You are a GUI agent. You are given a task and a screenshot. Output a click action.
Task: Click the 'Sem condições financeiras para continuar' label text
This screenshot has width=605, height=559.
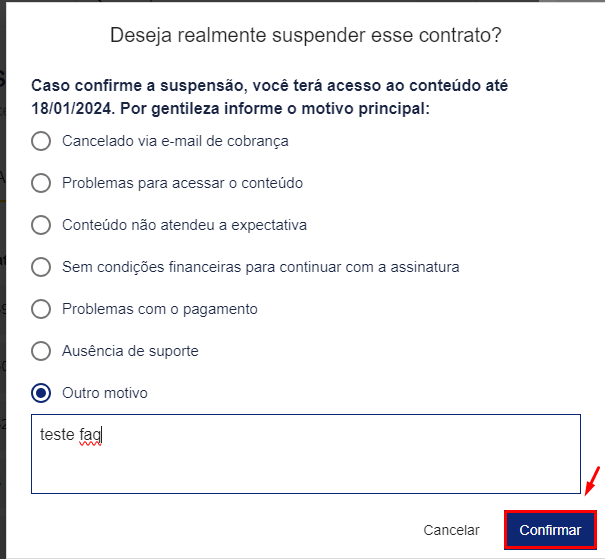[x=260, y=267]
